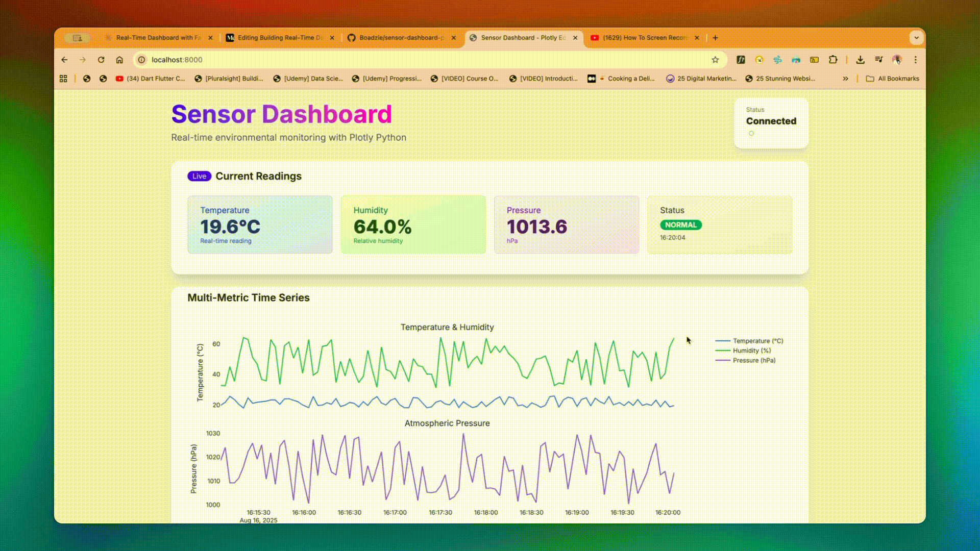
Task: Open the browser Extensions puzzle icon
Action: click(x=834, y=60)
